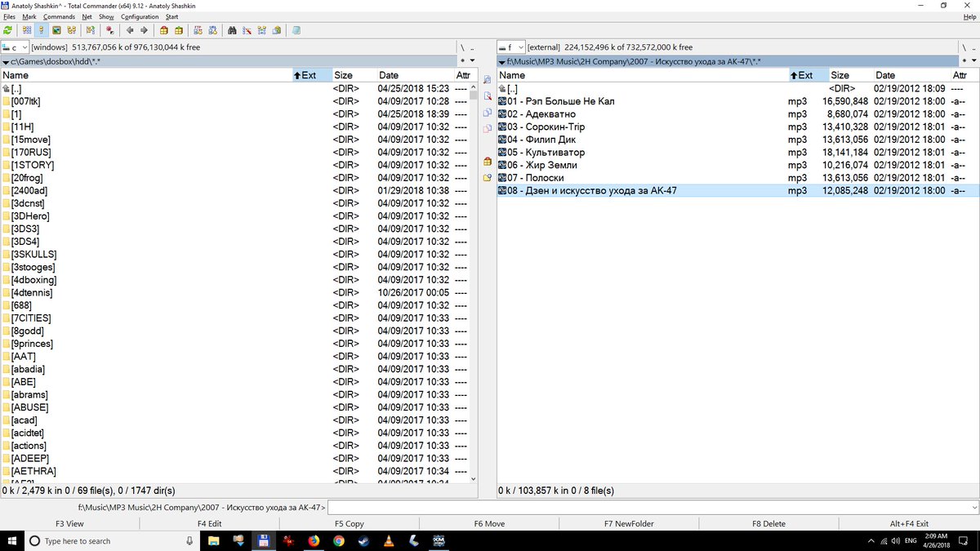980x551 pixels.
Task: Open the Commands menu
Action: [x=59, y=16]
